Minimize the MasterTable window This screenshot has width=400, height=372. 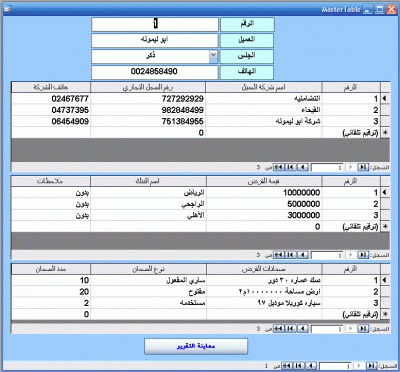coord(368,9)
